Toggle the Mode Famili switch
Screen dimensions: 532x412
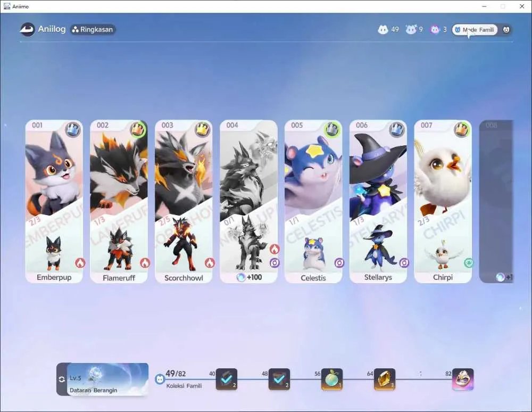pos(475,30)
